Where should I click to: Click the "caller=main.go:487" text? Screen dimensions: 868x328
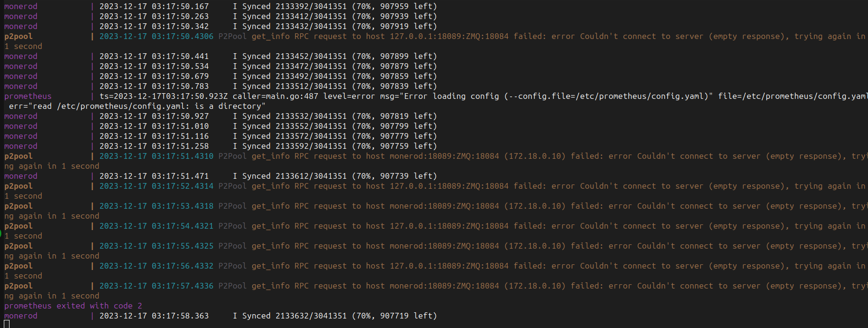coord(275,96)
